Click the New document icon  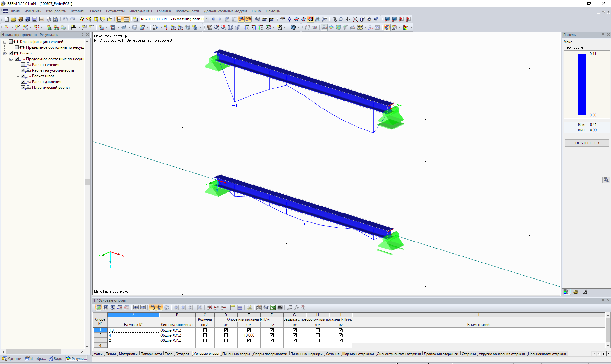click(x=6, y=19)
